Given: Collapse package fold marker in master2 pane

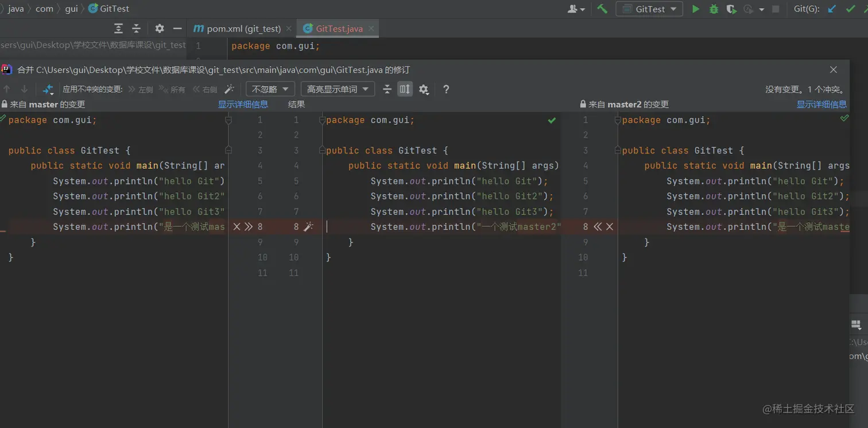Looking at the screenshot, I should [x=618, y=120].
